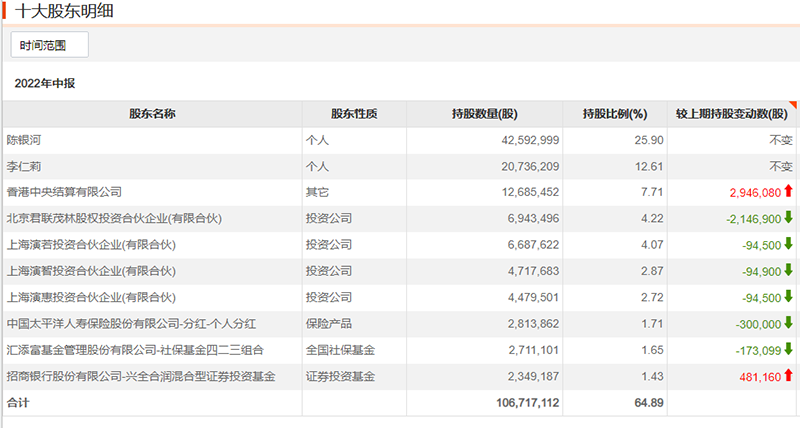Click green down arrow in 中国太平洋人寿 row
The image size is (800, 428).
click(788, 323)
